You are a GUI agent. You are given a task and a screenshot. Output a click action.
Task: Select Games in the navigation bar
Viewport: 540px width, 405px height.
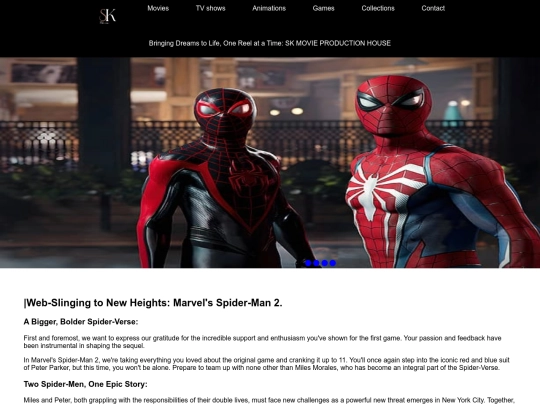pyautogui.click(x=323, y=8)
